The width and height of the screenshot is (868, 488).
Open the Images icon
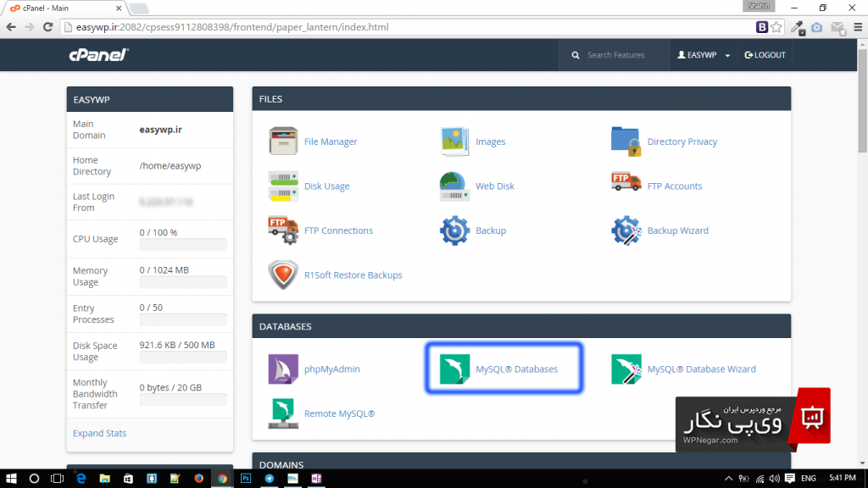[x=454, y=141]
